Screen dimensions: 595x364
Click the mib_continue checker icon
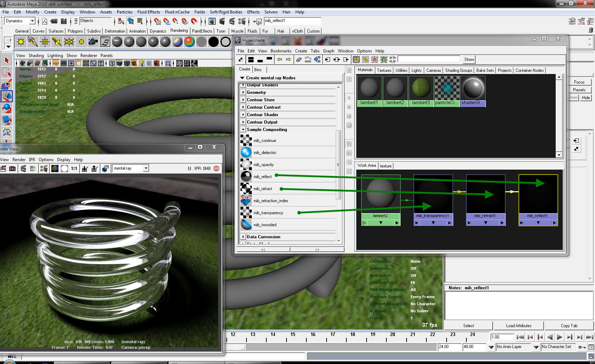click(x=246, y=141)
